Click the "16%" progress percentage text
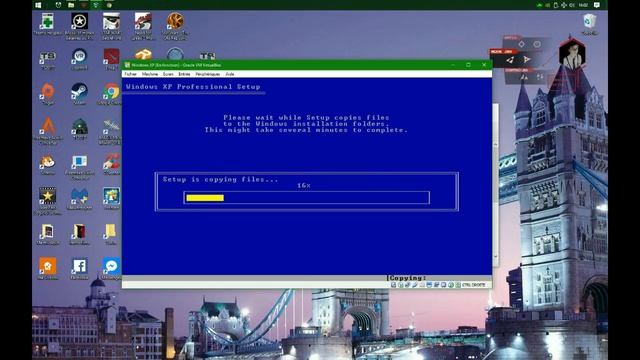This screenshot has width=640, height=360. (x=304, y=186)
